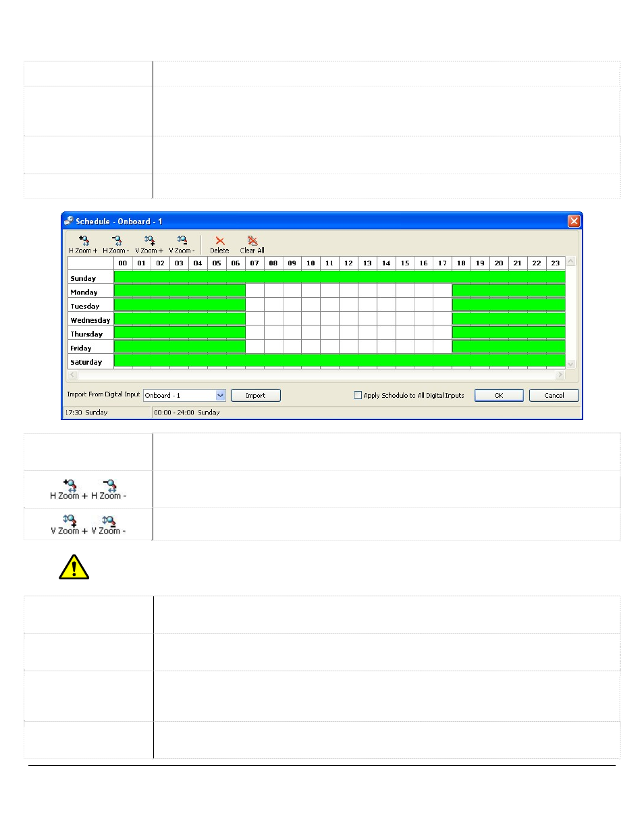Click Friday's green block after 18:00
This screenshot has width=644, height=834.
coord(509,346)
